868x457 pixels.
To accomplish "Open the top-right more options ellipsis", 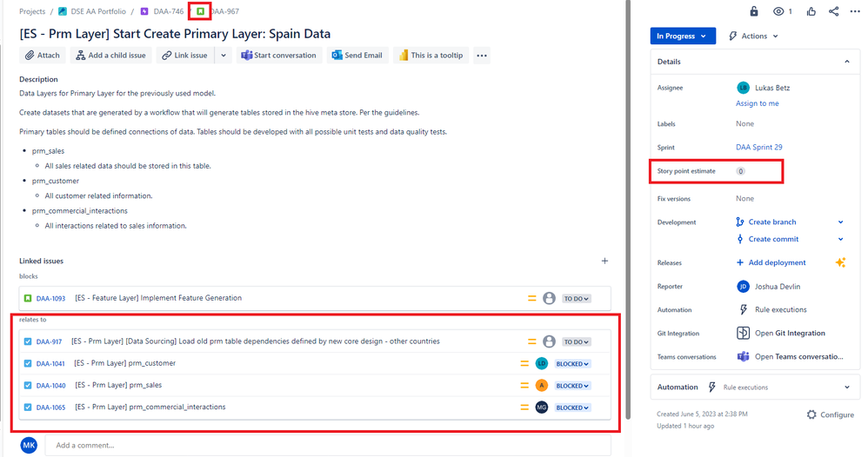I will 855,11.
